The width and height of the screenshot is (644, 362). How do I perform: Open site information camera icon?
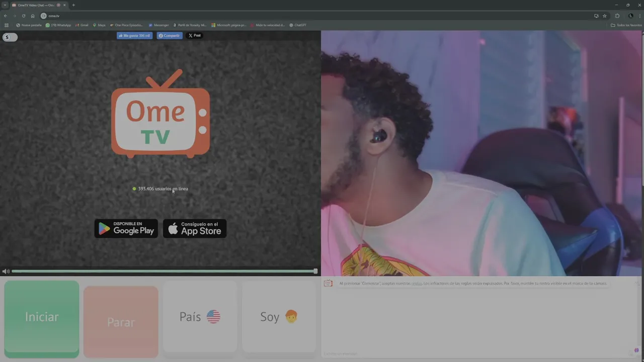tap(43, 16)
